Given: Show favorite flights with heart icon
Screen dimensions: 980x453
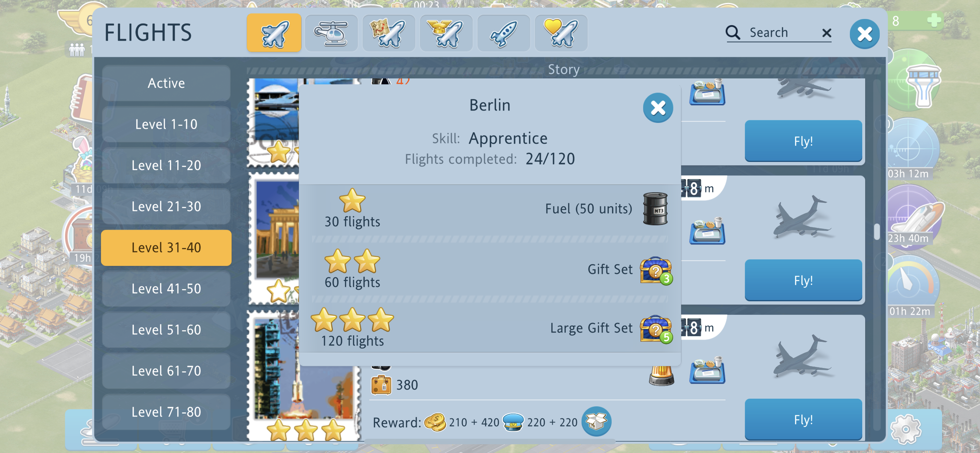Looking at the screenshot, I should pos(561,33).
